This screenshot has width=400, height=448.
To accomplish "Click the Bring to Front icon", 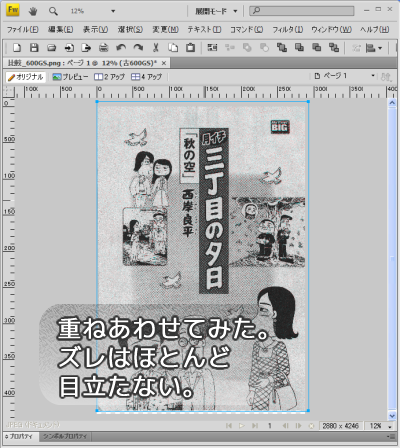I will coord(282,48).
